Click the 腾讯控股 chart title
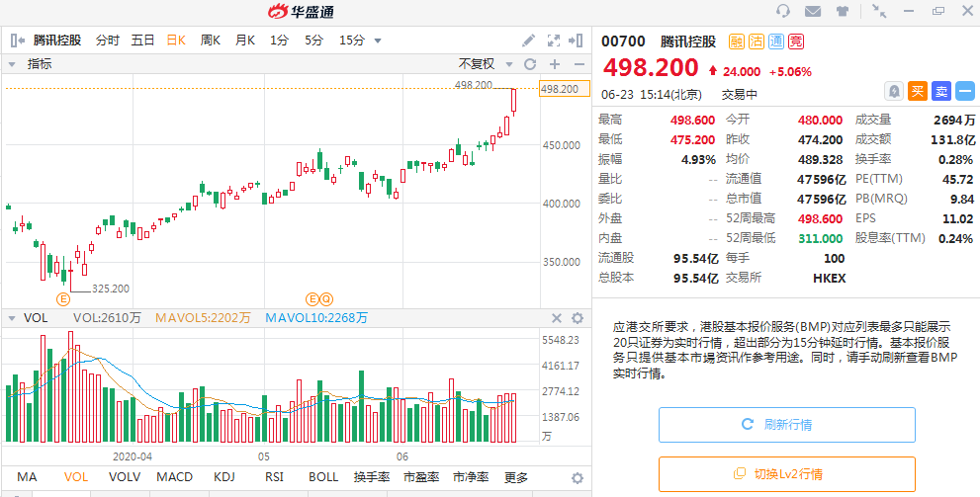This screenshot has width=980, height=497. click(57, 41)
